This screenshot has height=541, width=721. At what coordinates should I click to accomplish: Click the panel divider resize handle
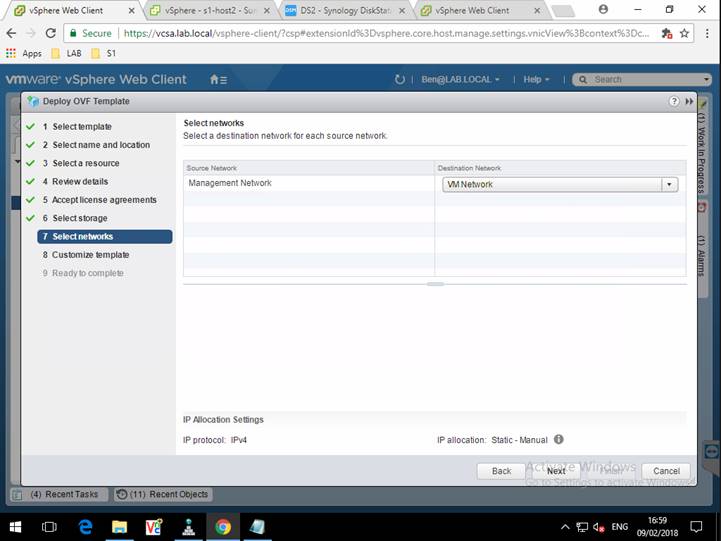click(435, 284)
